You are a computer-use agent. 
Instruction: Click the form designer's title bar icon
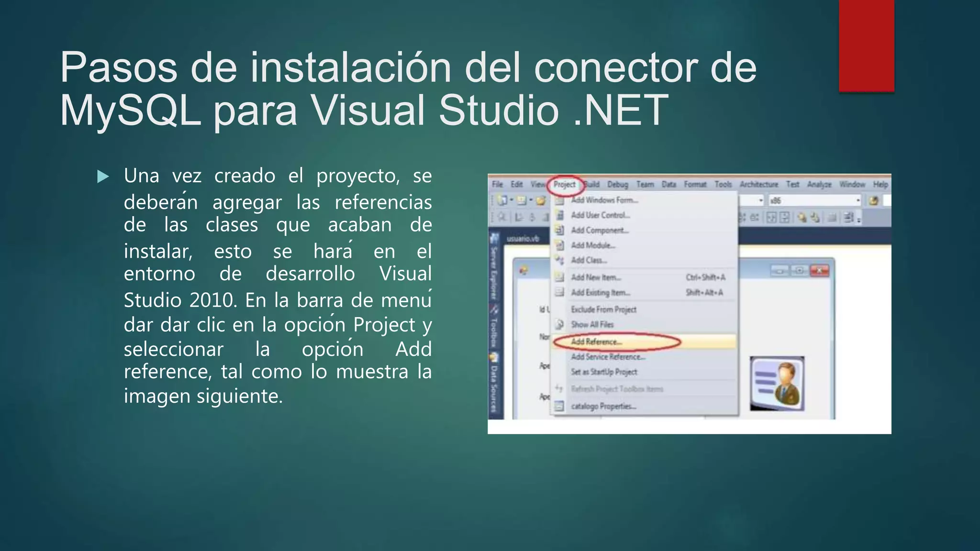click(524, 271)
